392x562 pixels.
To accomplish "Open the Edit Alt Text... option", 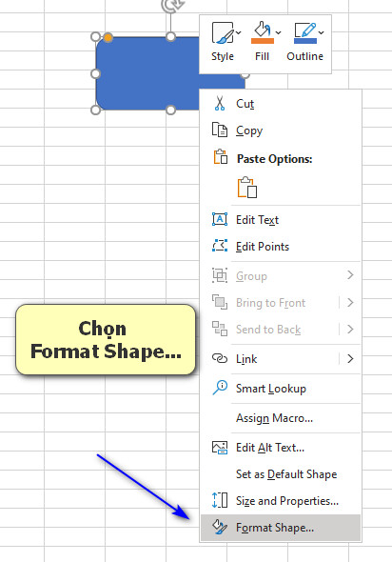I will 281,448.
